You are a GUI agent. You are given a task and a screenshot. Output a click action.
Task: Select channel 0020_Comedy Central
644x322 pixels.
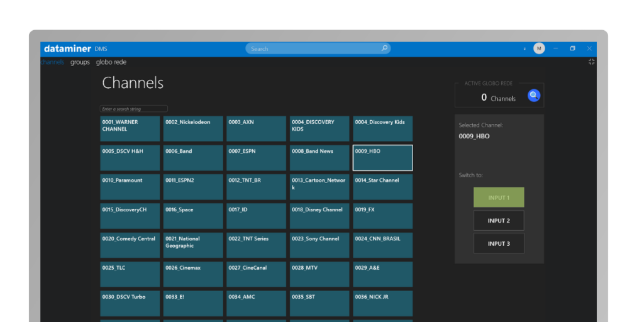(130, 245)
